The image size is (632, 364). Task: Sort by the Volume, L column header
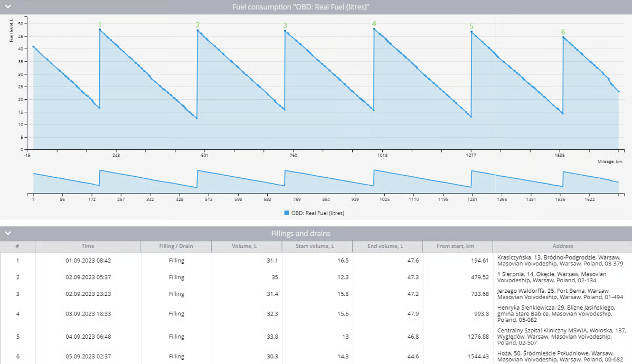click(247, 246)
